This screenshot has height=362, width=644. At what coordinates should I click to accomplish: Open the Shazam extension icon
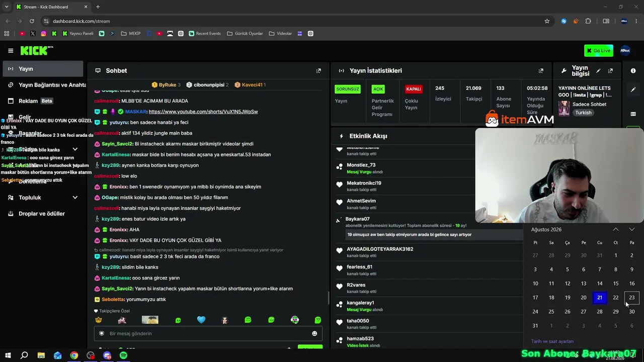point(564,21)
